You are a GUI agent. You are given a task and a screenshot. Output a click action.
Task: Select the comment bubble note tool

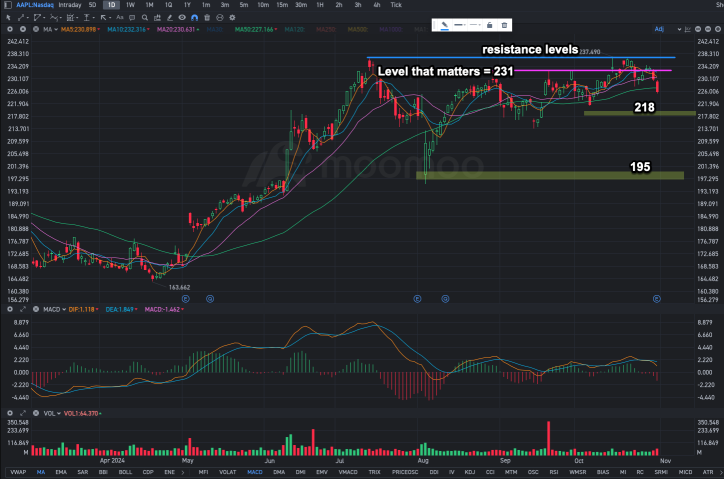click(x=132, y=18)
